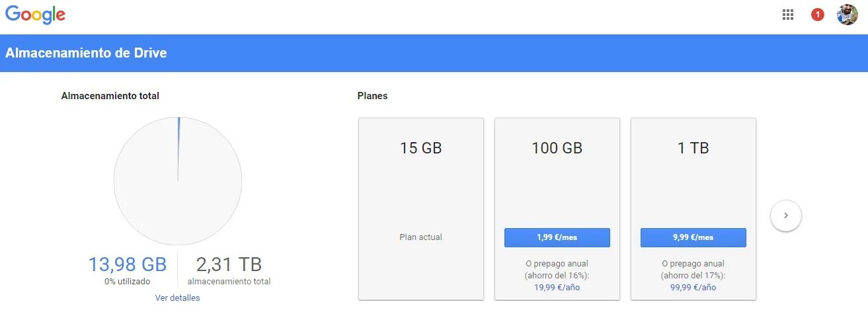This screenshot has width=868, height=322.
Task: Click the Google logo
Action: [35, 15]
